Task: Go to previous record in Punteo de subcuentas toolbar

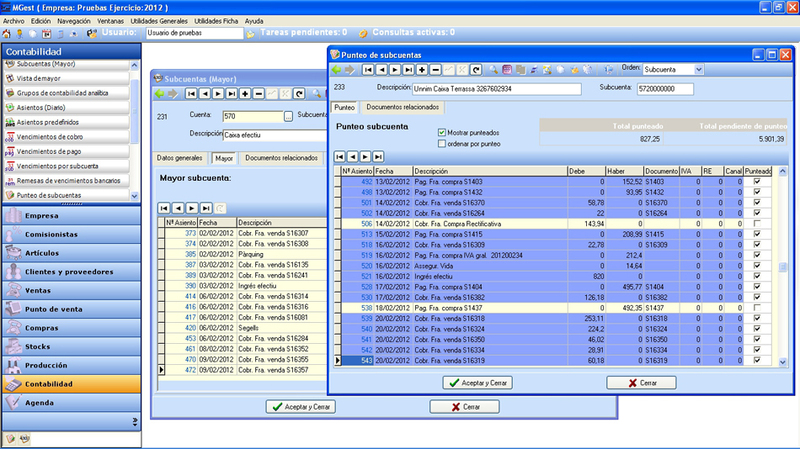Action: (382, 69)
